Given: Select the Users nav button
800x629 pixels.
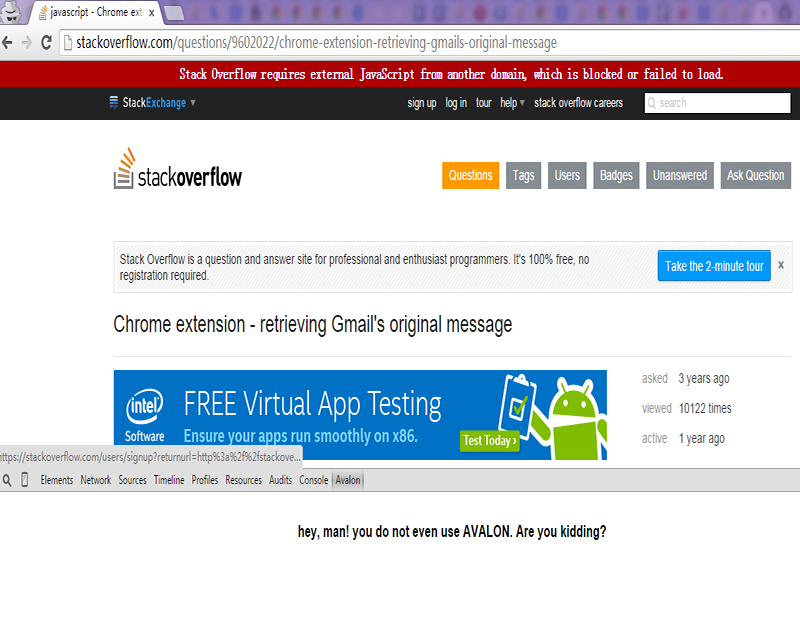Looking at the screenshot, I should pyautogui.click(x=567, y=175).
